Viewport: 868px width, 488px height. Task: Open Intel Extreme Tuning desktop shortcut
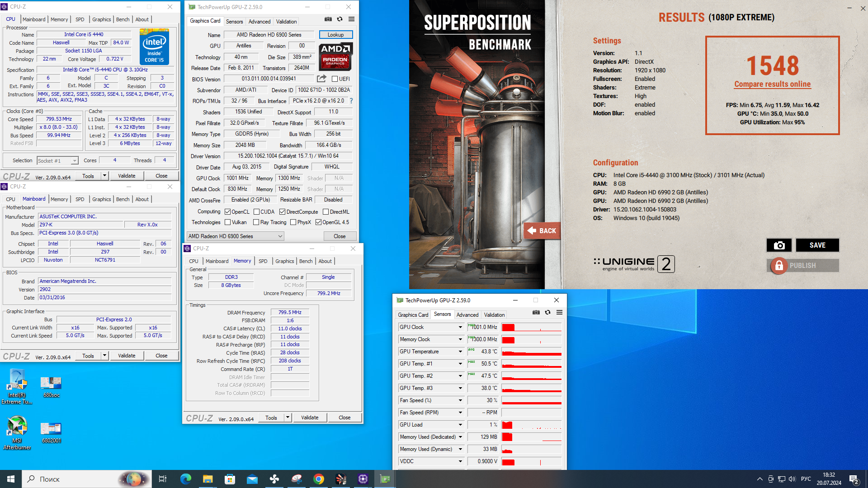pos(17,387)
